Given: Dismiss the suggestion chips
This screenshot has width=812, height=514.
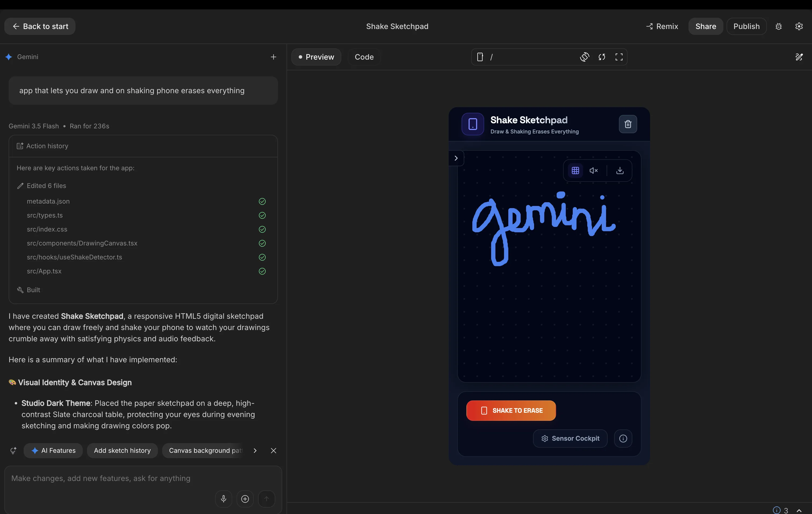Looking at the screenshot, I should coord(273,451).
